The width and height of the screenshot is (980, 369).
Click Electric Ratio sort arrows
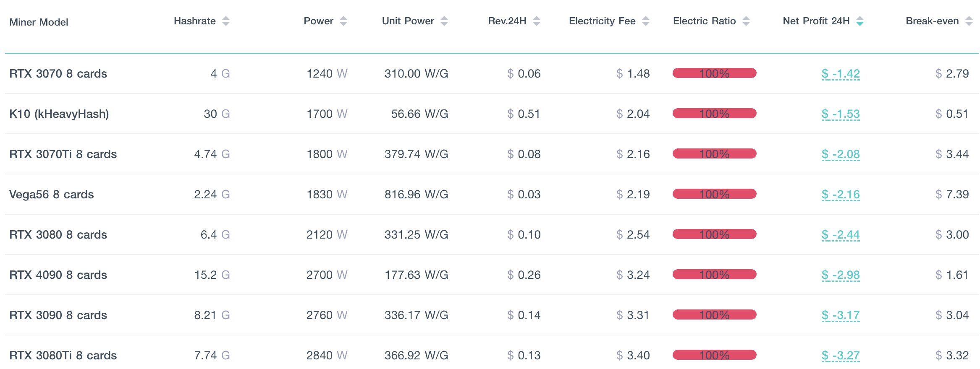(x=746, y=21)
